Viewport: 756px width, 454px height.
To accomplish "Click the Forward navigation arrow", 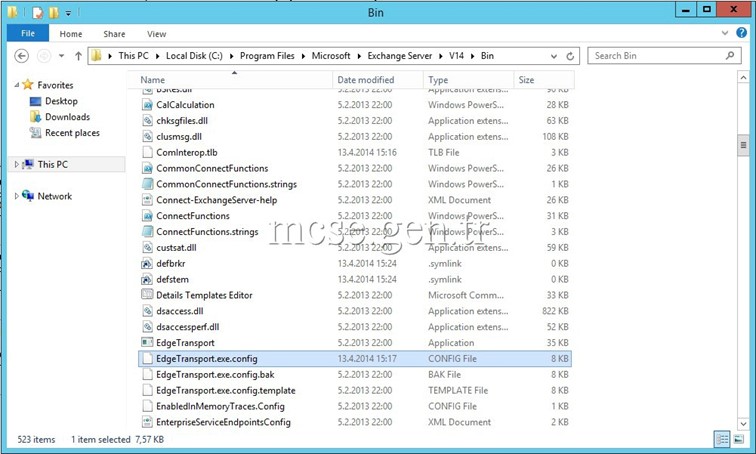I will coord(44,56).
